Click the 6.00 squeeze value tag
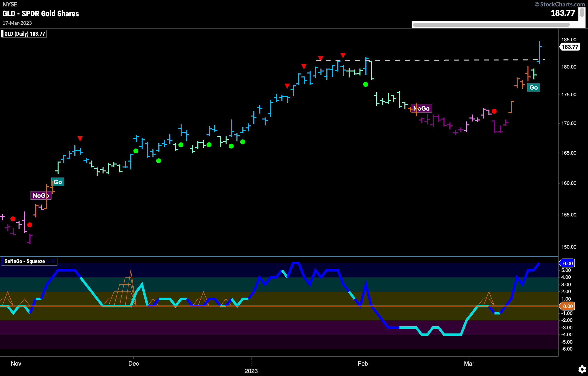588x376 pixels. (567, 263)
